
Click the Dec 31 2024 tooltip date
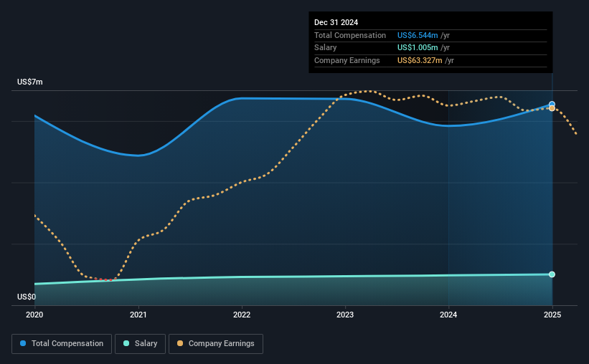(336, 22)
